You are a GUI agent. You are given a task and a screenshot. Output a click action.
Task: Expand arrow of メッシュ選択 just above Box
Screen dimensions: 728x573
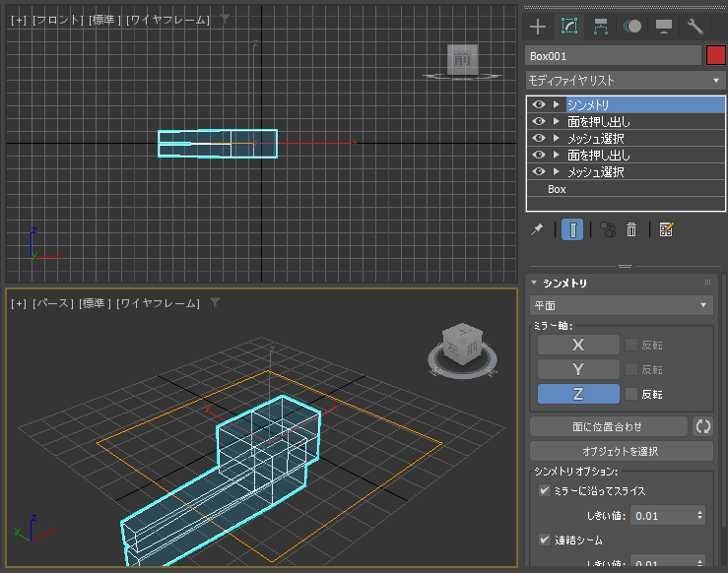coord(557,171)
